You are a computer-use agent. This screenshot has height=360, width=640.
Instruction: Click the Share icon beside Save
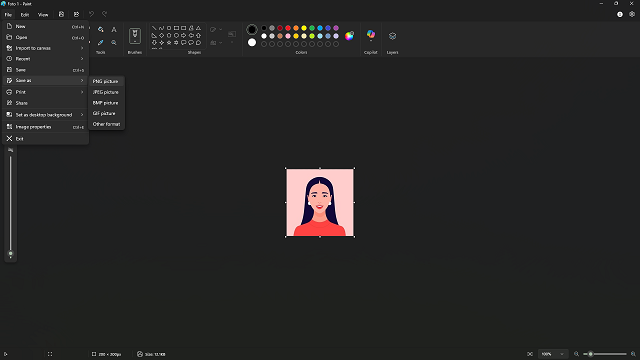point(76,14)
